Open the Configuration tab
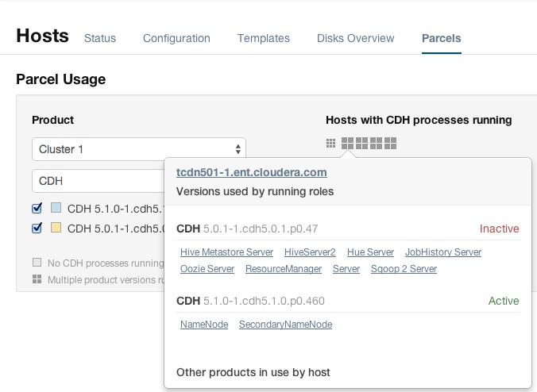 176,38
